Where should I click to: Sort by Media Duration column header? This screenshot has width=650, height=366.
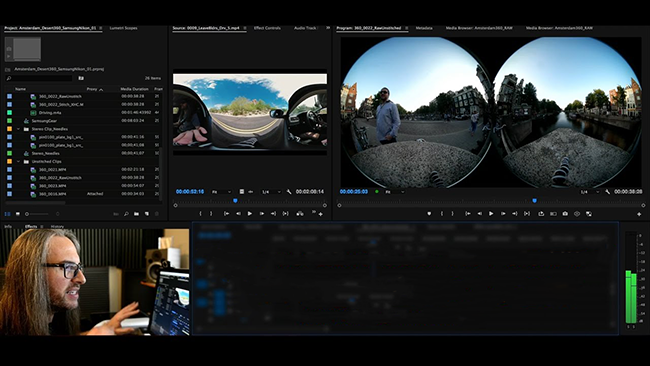pos(134,89)
